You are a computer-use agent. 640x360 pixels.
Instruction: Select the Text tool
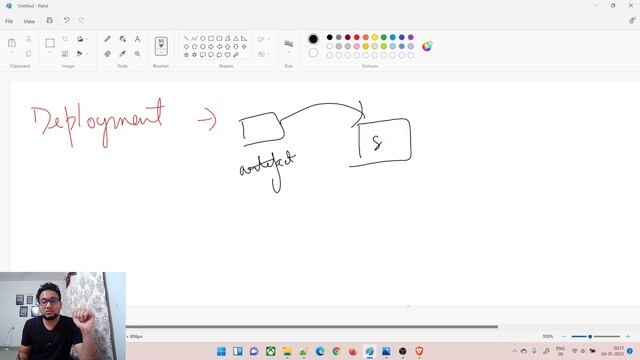pyautogui.click(x=138, y=39)
